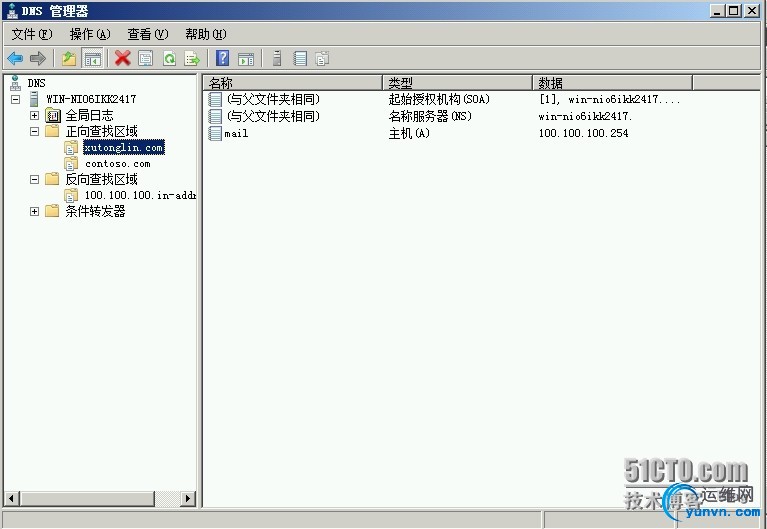Click the new server toolbar icon
The height and width of the screenshot is (529, 767).
click(277, 59)
